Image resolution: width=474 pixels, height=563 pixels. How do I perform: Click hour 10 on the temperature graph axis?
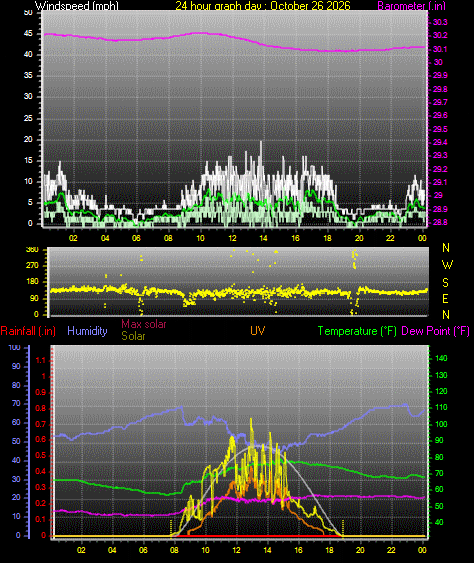coord(205,550)
